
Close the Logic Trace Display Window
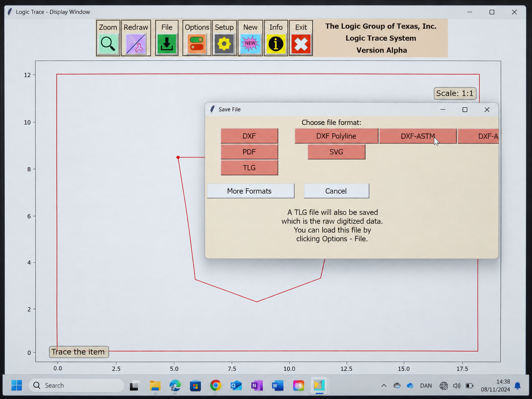pos(514,12)
